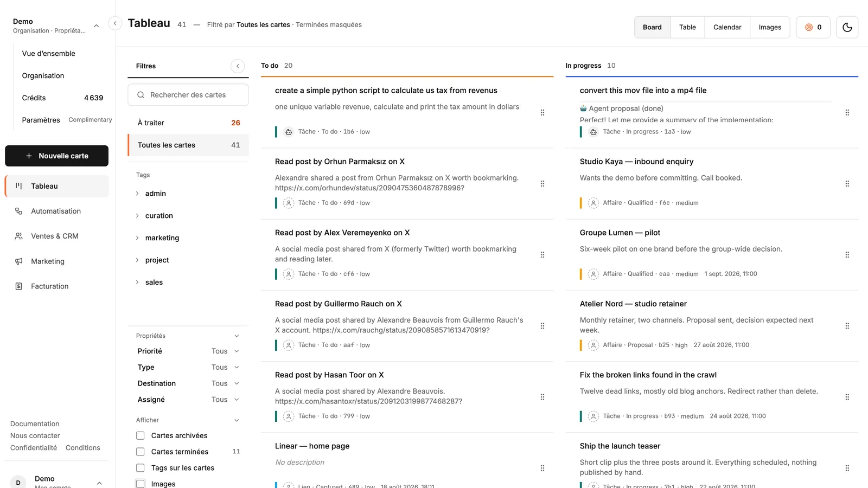
Task: Enable the Cartes archivées checkbox
Action: point(141,435)
